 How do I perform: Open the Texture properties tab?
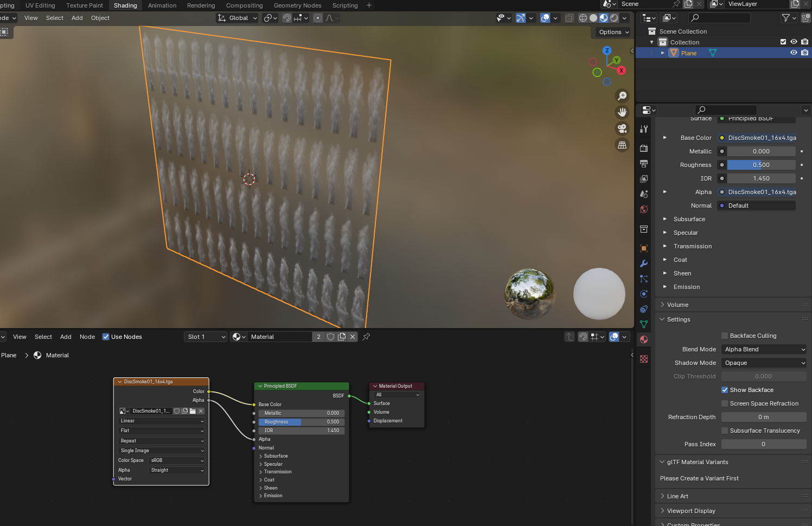tap(644, 359)
